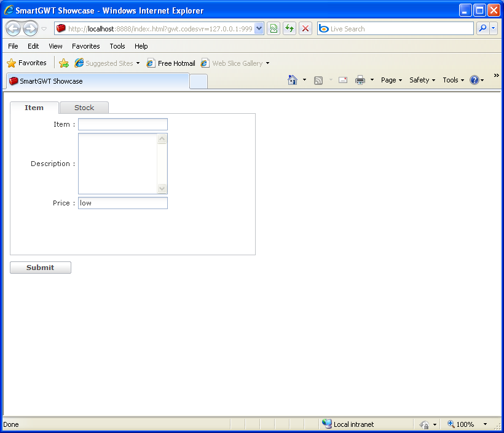Toggle the Compatibility View icon
The height and width of the screenshot is (433, 504).
274,29
